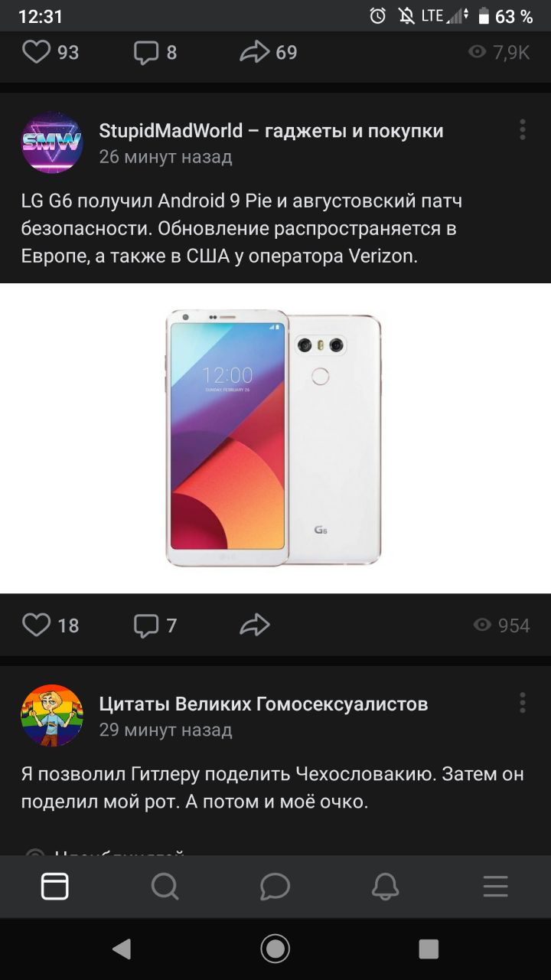This screenshot has width=551, height=980.
Task: Open StupidMadWorld post options menu
Action: point(523,129)
